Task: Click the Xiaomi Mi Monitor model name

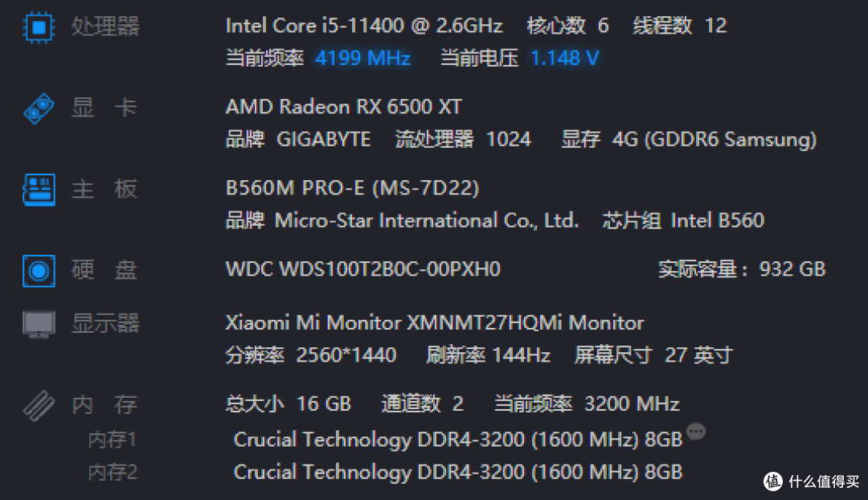Action: [435, 322]
